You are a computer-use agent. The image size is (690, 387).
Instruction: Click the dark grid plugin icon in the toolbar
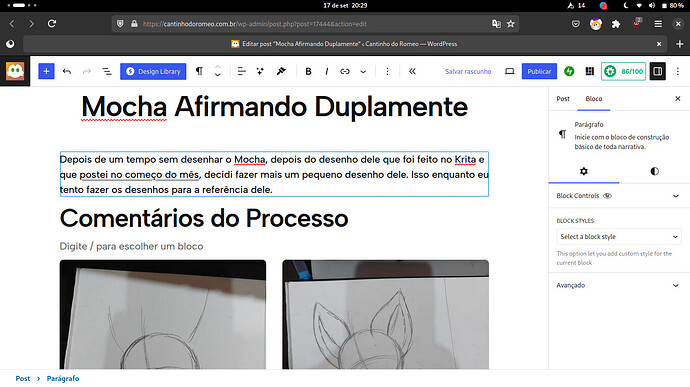(x=590, y=71)
